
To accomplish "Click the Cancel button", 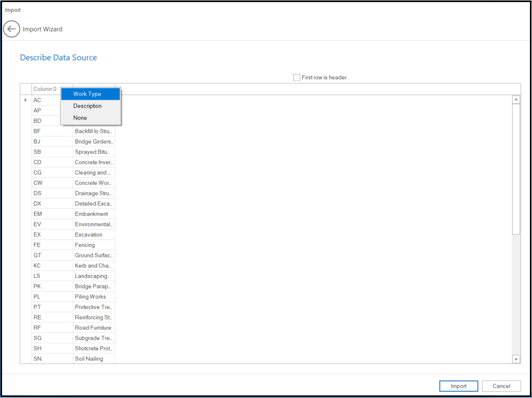I will click(501, 386).
